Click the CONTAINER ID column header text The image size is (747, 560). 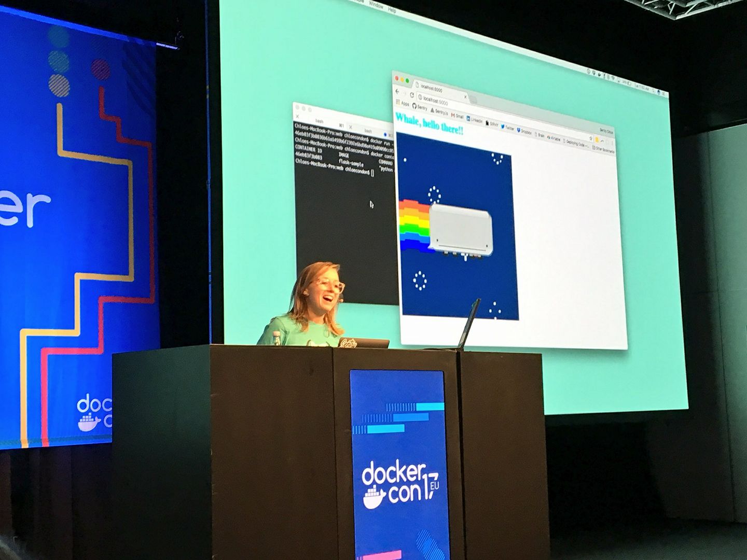coord(308,148)
